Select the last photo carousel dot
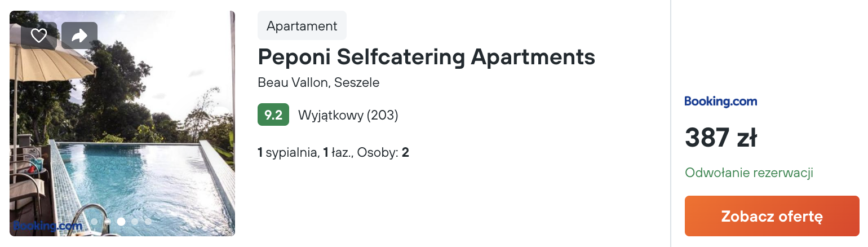868x247 pixels. tap(148, 222)
